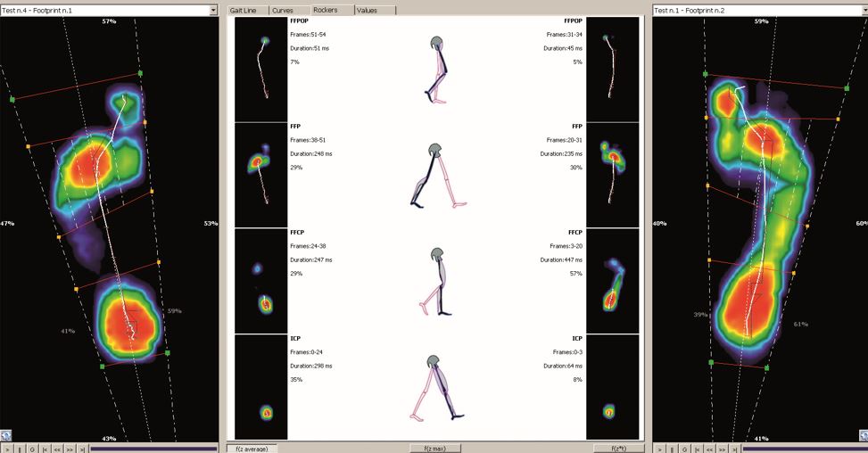Click the left panel frame progress slider
868x453 pixels.
[x=154, y=449]
